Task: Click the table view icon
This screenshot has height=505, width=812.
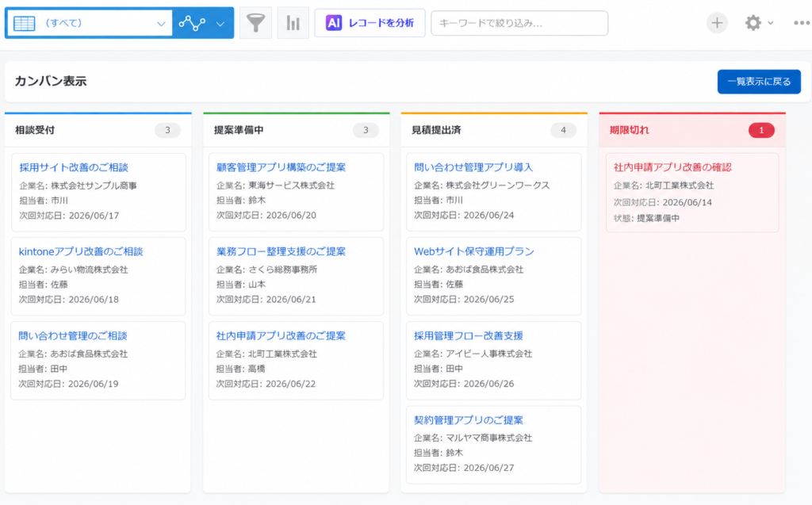Action: click(25, 23)
